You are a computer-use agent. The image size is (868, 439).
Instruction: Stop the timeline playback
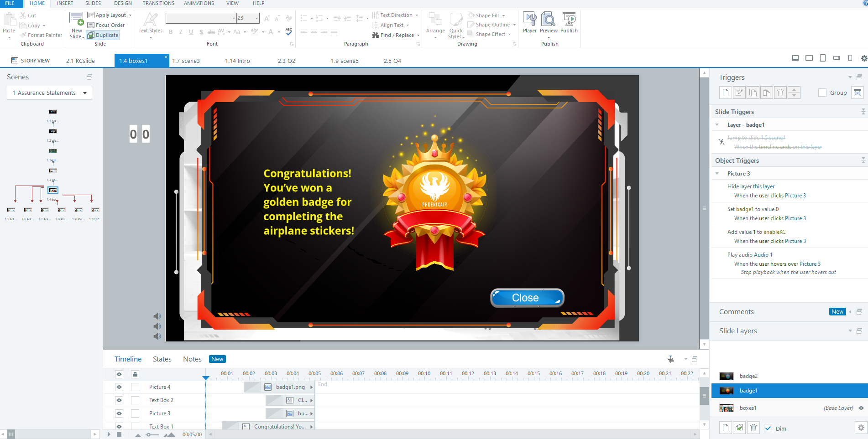pyautogui.click(x=119, y=434)
